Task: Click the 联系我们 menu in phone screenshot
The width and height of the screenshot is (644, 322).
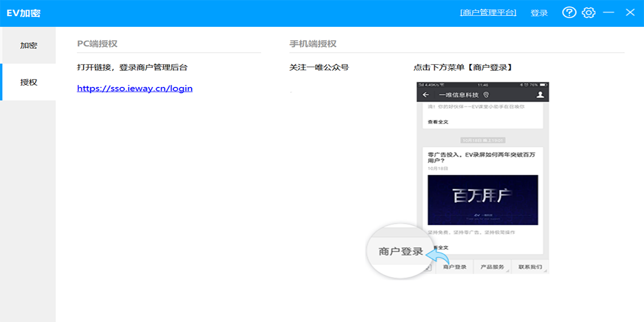Action: (x=530, y=267)
